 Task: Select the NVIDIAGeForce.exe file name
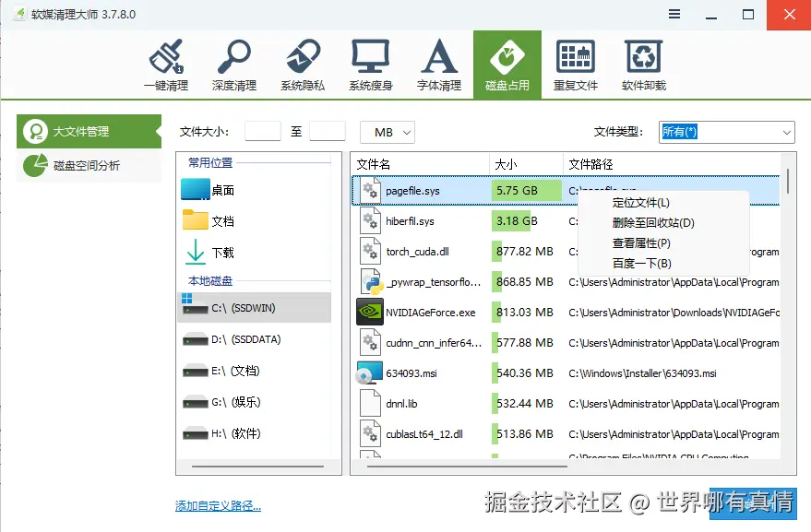tap(430, 313)
